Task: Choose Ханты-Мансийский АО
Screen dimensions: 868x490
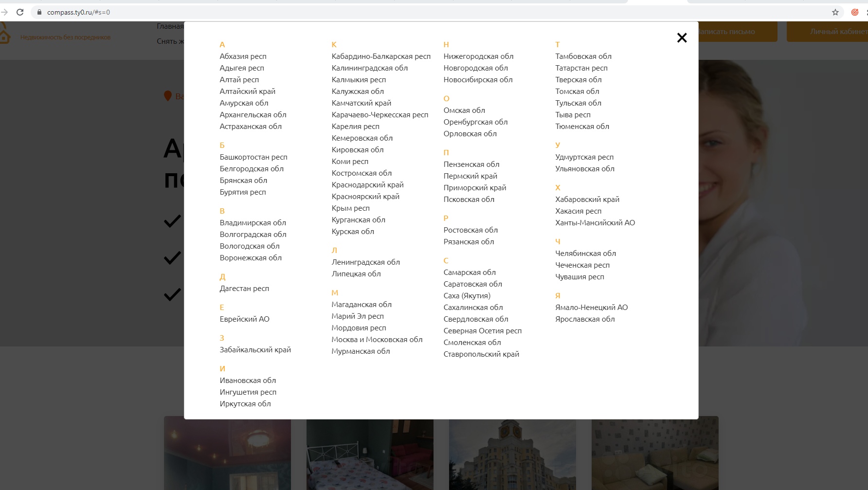Action: [595, 223]
